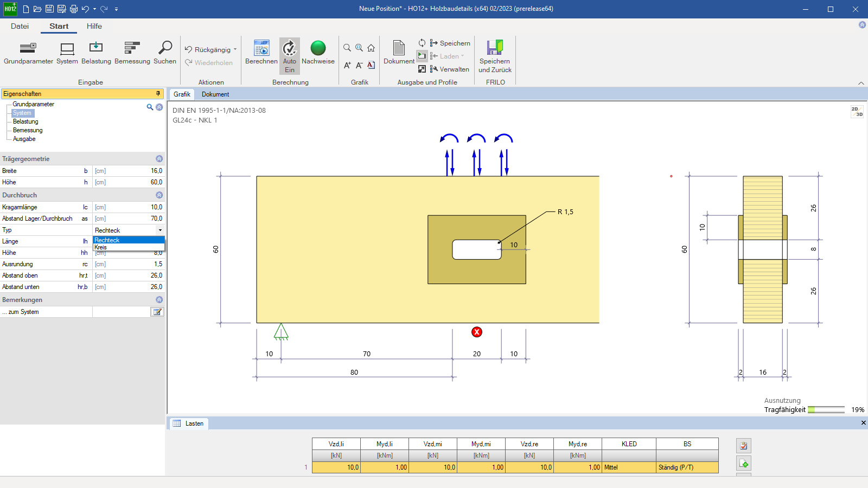Toggle the highlighted output profile icon

click(422, 56)
